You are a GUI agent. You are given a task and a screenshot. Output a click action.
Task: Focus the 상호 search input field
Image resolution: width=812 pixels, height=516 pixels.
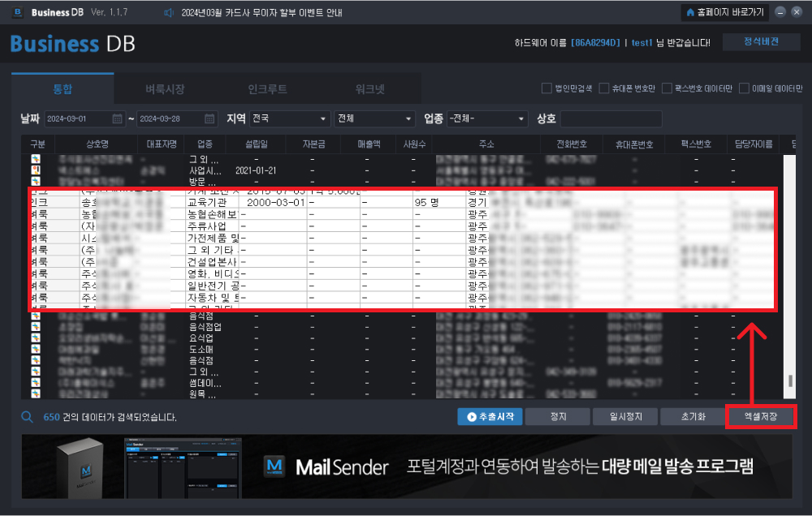(611, 119)
